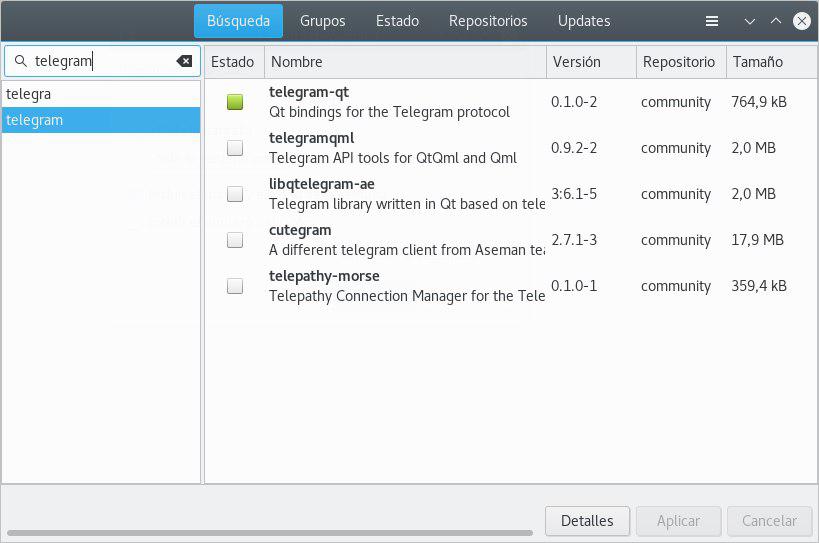Click the magnifier search icon
This screenshot has height=543, width=819.
click(20, 61)
